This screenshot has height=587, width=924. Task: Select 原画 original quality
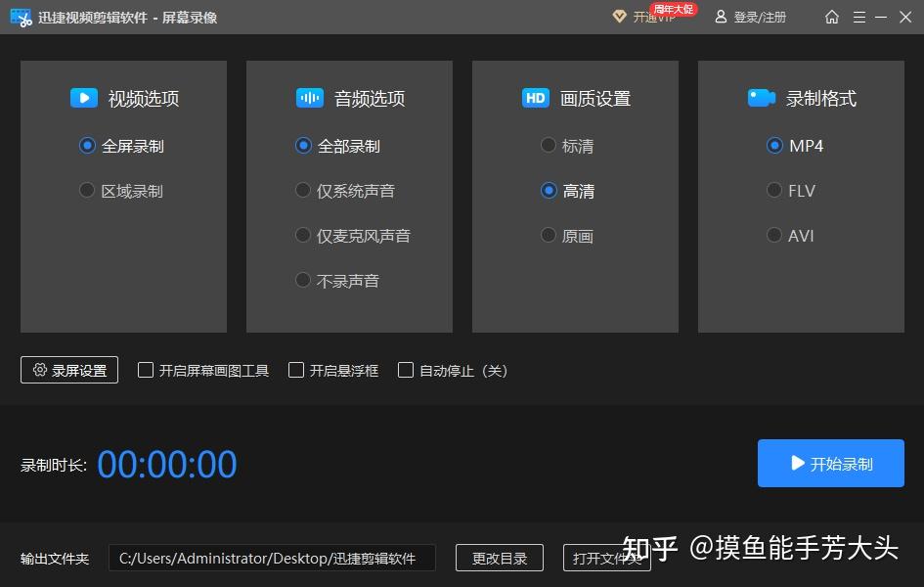tap(567, 235)
